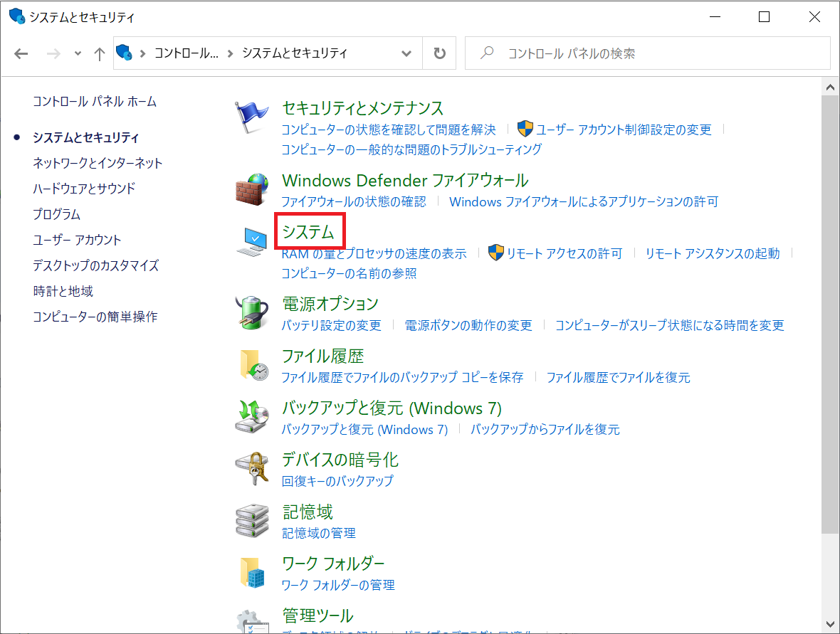Click the magnifier icon in search box
Screen dimensions: 840x634
(487, 53)
